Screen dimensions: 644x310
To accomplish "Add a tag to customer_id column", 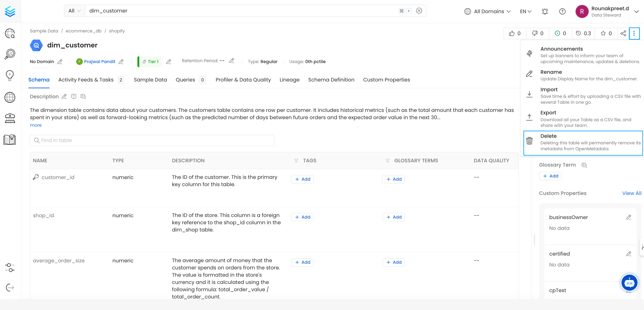I will (302, 179).
